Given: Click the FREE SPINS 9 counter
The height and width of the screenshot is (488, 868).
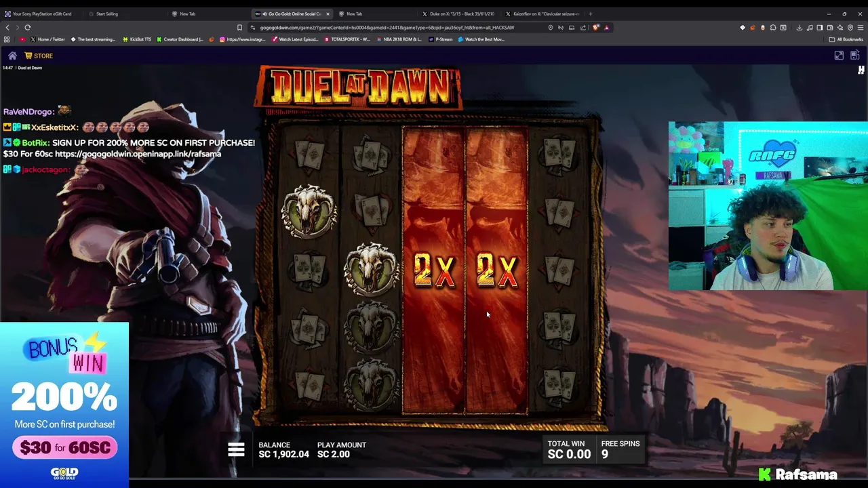Looking at the screenshot, I should pyautogui.click(x=620, y=449).
